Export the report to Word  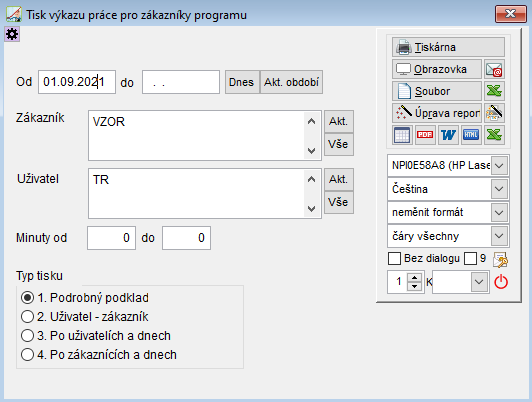[x=448, y=135]
